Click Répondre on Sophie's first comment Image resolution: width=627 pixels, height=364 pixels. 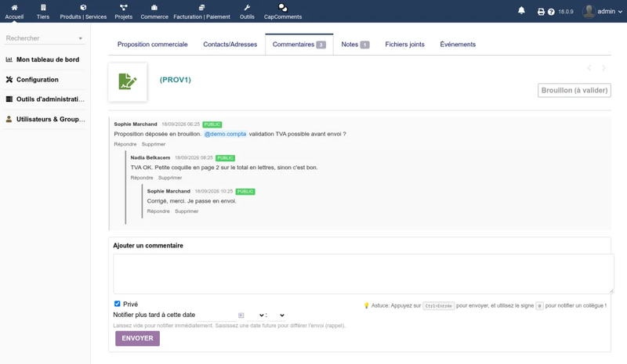pos(125,144)
